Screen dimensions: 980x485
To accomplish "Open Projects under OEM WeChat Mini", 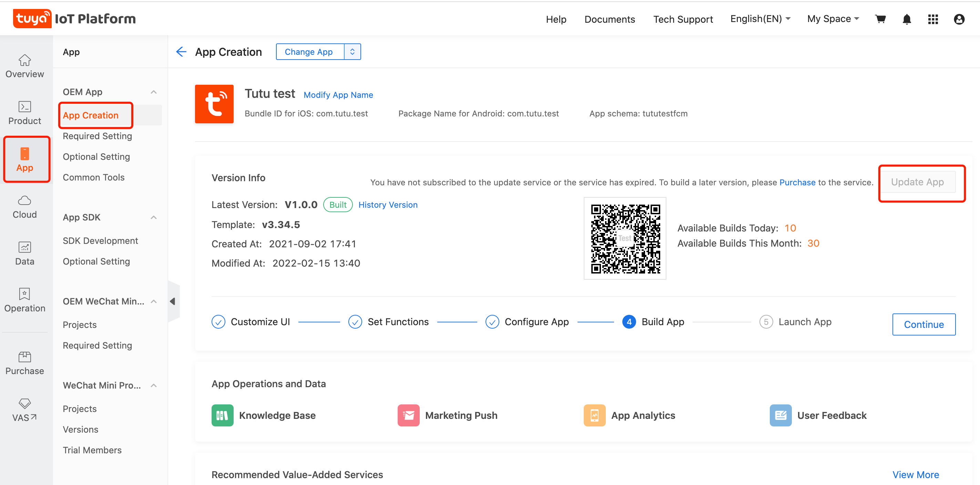I will (x=80, y=325).
